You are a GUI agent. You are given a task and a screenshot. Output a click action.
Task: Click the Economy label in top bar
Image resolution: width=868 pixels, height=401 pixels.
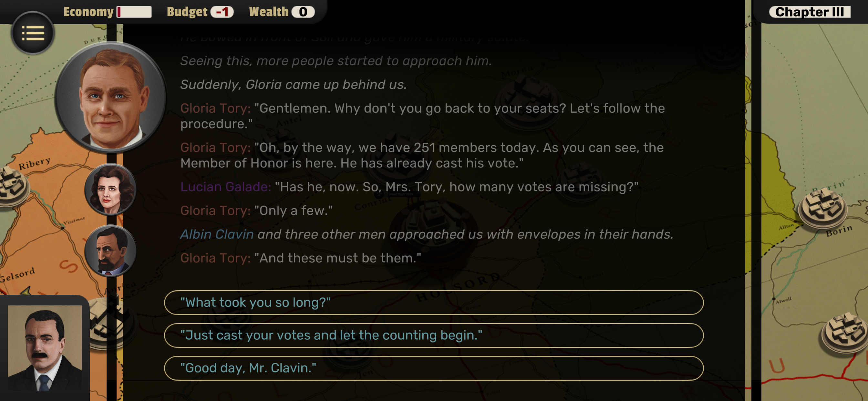point(88,12)
